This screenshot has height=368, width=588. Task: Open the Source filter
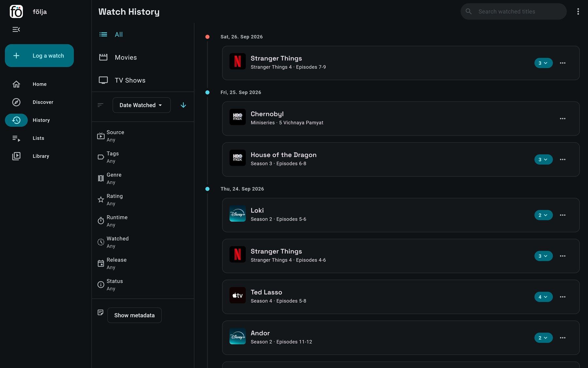(143, 136)
